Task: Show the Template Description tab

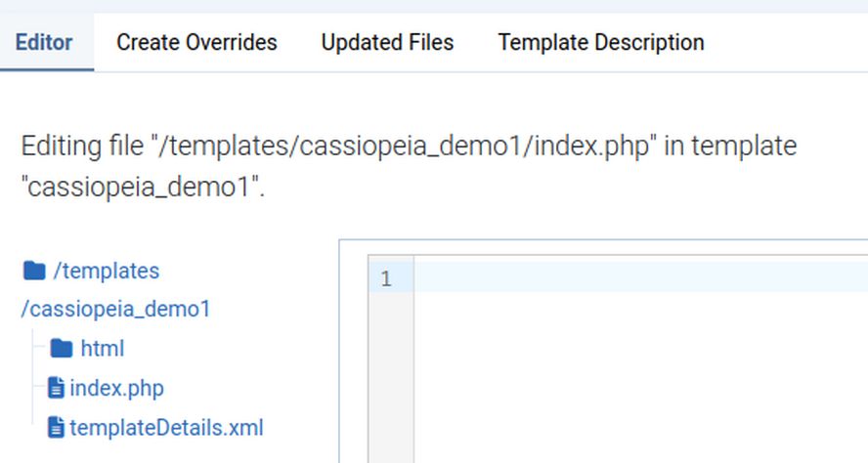Action: click(600, 43)
